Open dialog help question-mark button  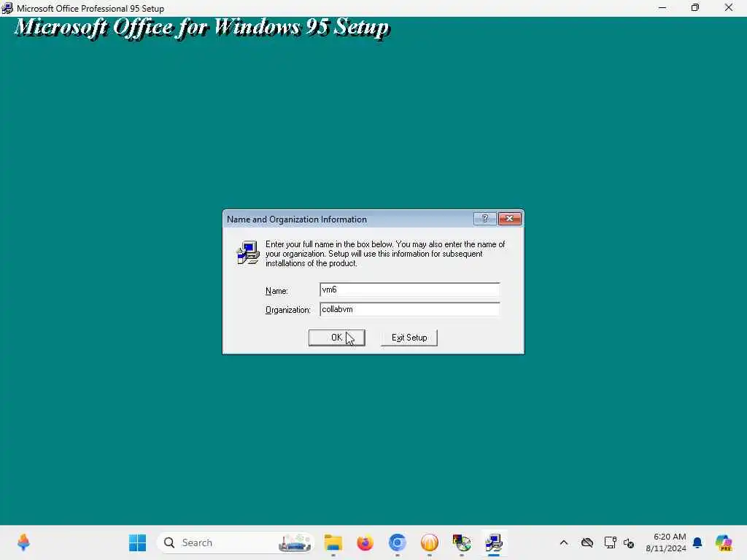[485, 219]
